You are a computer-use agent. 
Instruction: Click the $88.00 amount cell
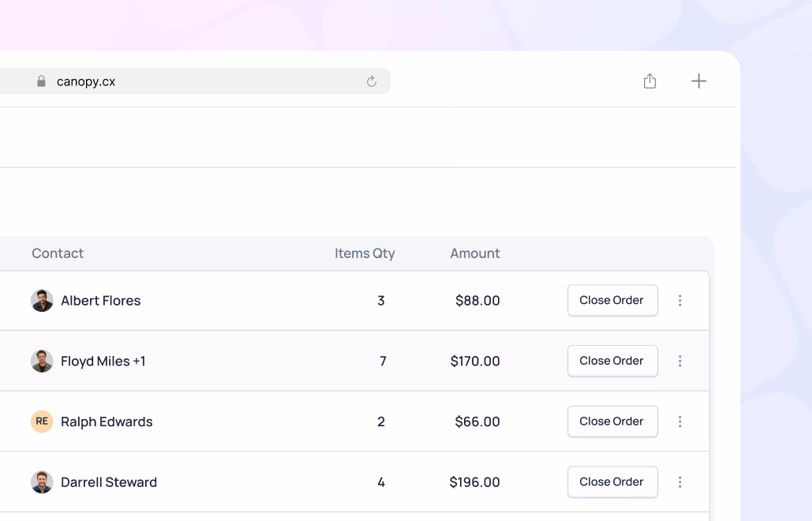(477, 301)
